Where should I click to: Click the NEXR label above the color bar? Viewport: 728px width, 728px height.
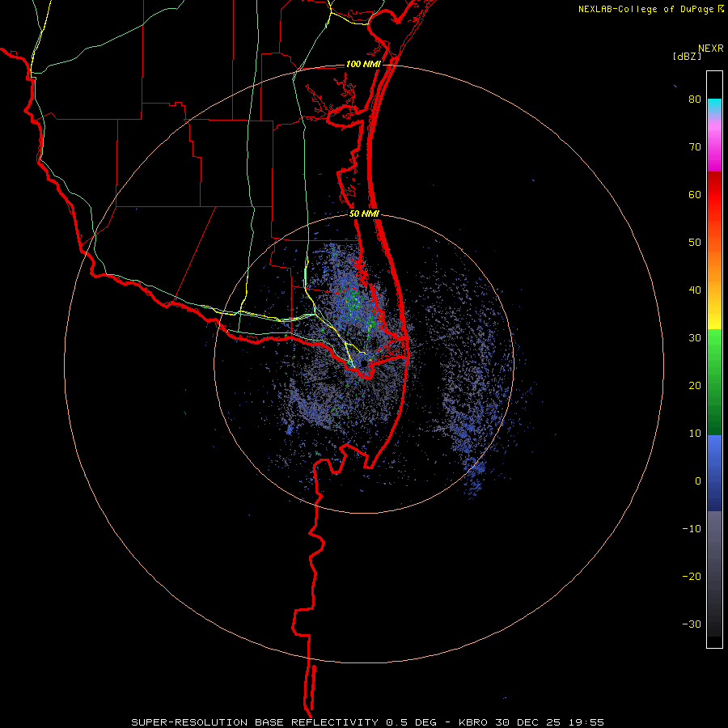(711, 49)
